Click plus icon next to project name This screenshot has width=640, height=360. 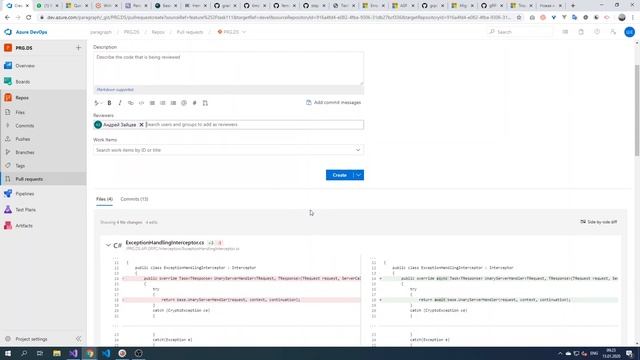(78, 48)
